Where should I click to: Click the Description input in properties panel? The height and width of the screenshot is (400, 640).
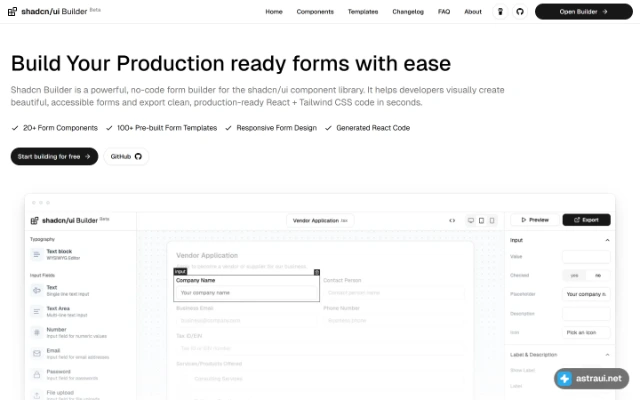(586, 314)
